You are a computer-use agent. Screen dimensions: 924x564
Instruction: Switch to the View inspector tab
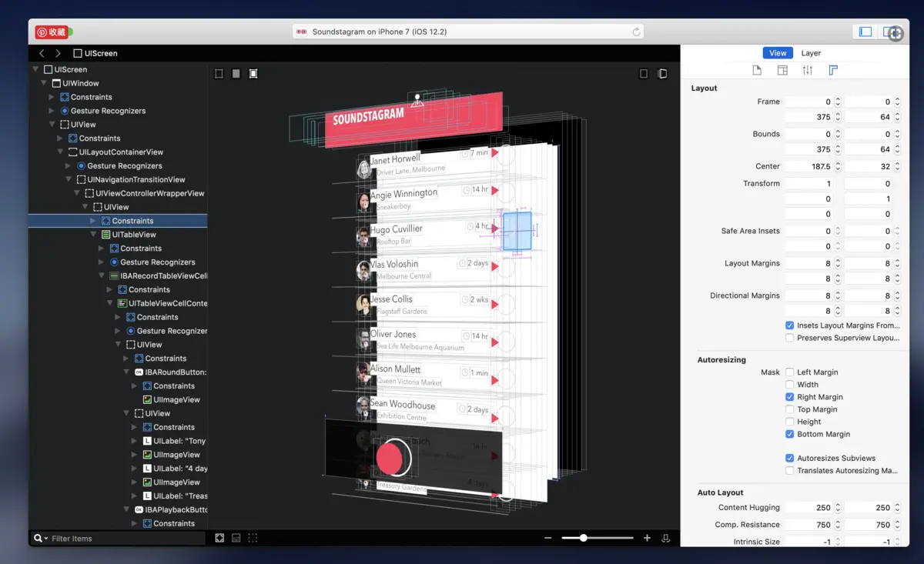(x=778, y=53)
